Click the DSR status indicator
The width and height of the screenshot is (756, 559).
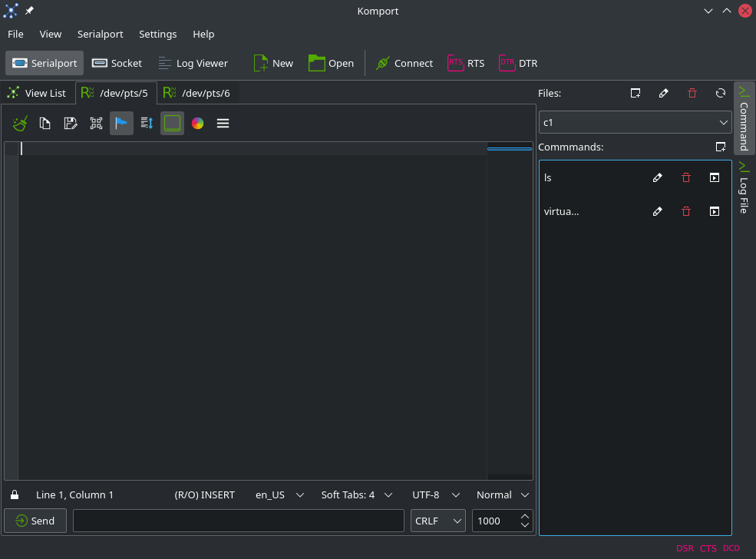(x=685, y=548)
